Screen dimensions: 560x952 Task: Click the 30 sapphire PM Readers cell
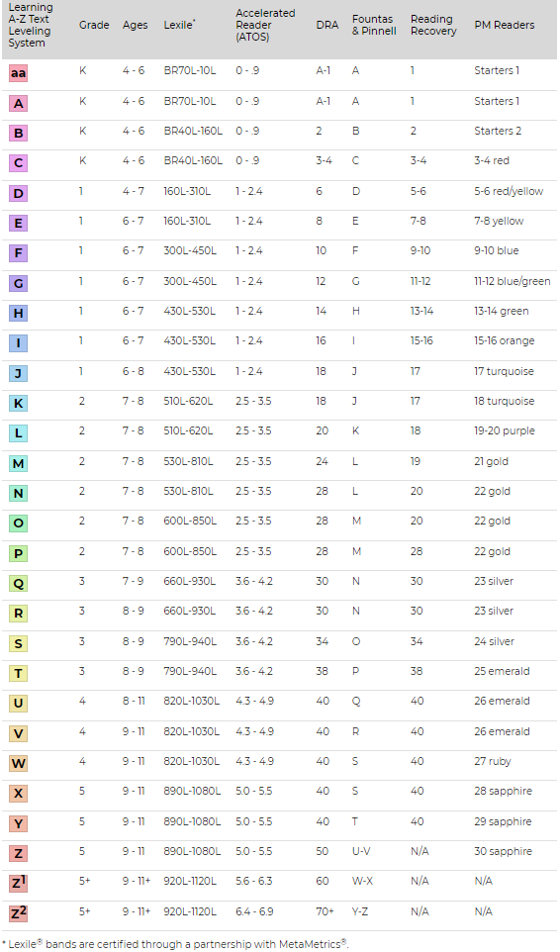pyautogui.click(x=503, y=851)
